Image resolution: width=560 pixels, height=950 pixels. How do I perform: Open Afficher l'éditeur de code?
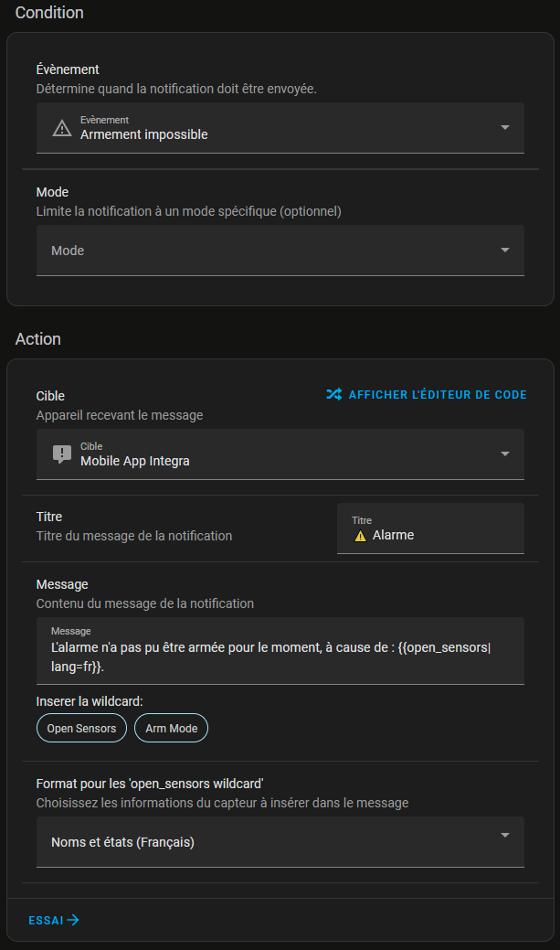(x=438, y=395)
